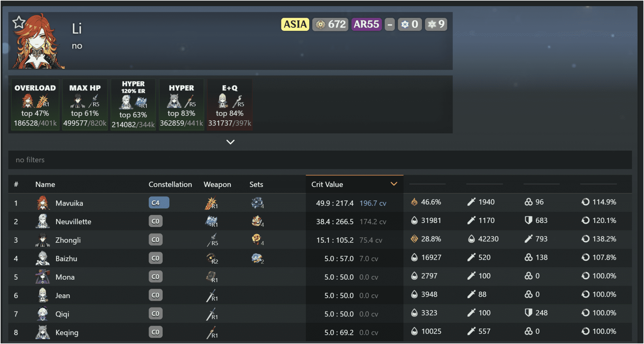Click Mavuika's Pyro damage bonus icon
Image resolution: width=644 pixels, height=344 pixels.
[414, 202]
